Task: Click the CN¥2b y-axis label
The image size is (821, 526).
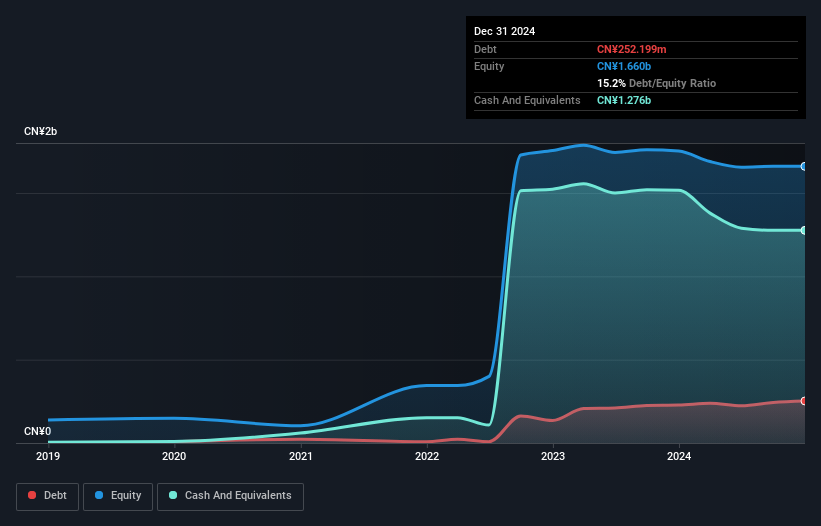Action: pyautogui.click(x=40, y=131)
